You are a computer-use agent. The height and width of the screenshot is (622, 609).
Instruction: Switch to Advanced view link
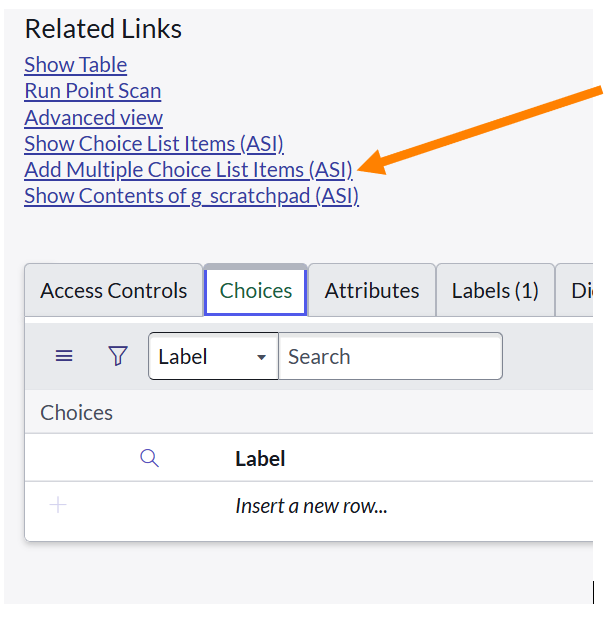[94, 118]
